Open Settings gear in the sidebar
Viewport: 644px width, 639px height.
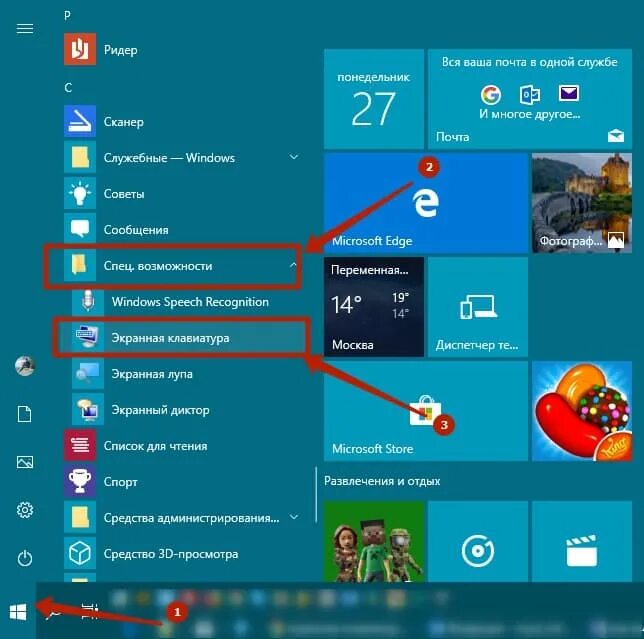click(x=25, y=510)
